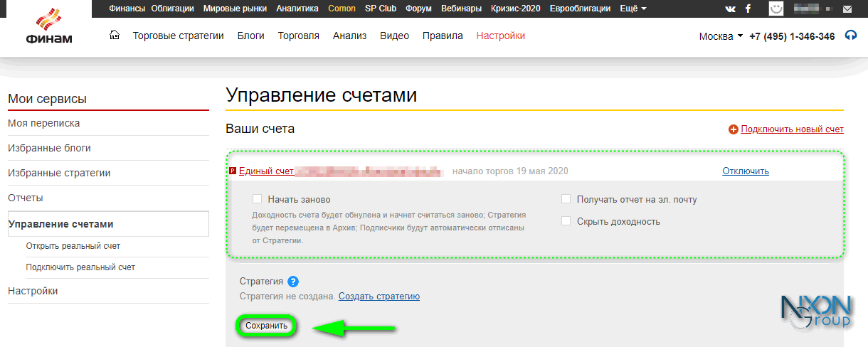This screenshot has height=347, width=868.
Task: Click the Подключить новый счет link
Action: pyautogui.click(x=792, y=129)
